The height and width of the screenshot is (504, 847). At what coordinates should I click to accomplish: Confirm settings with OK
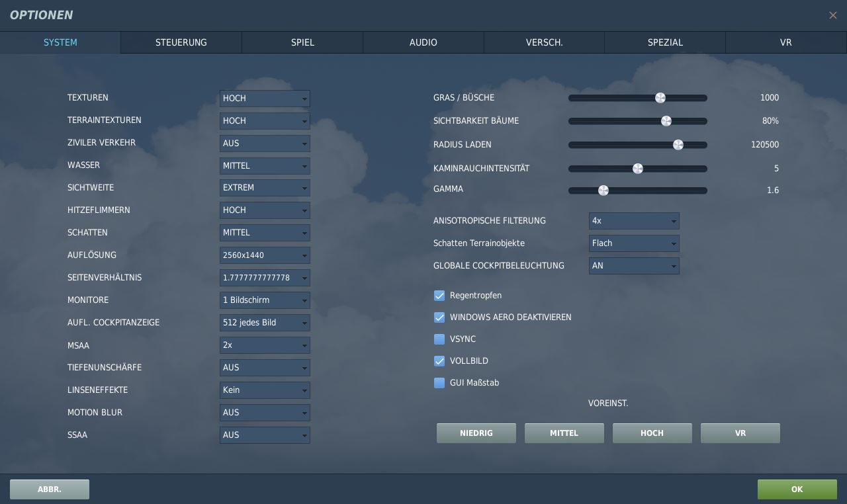pyautogui.click(x=797, y=489)
